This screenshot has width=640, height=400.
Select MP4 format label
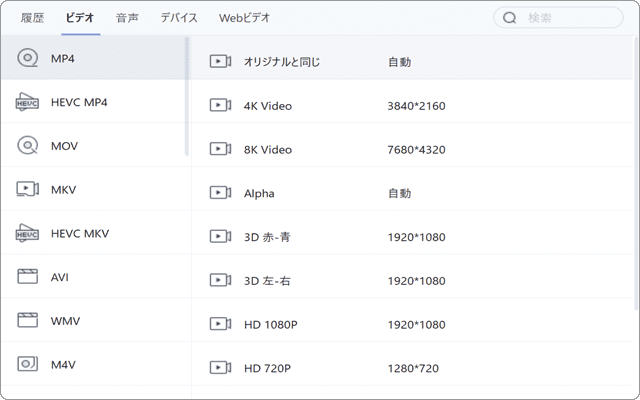[x=62, y=59]
